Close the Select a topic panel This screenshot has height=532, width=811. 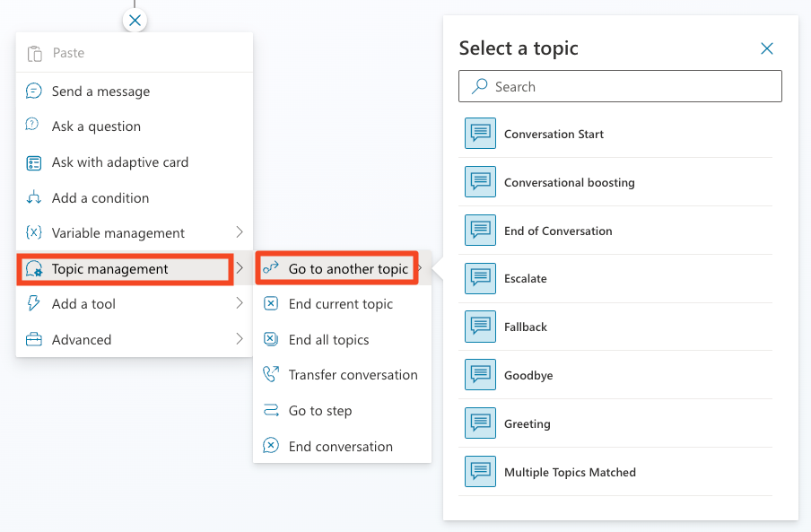click(x=767, y=48)
